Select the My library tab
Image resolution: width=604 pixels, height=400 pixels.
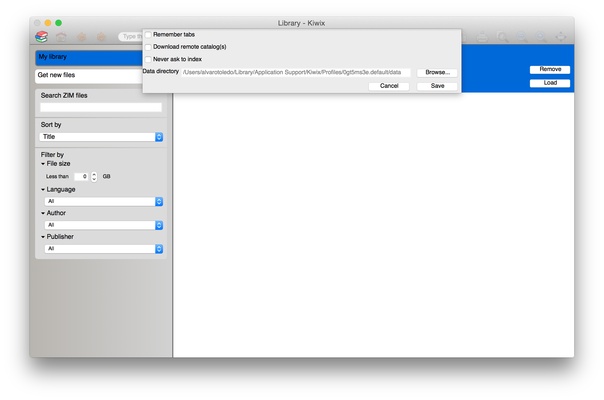(89, 57)
